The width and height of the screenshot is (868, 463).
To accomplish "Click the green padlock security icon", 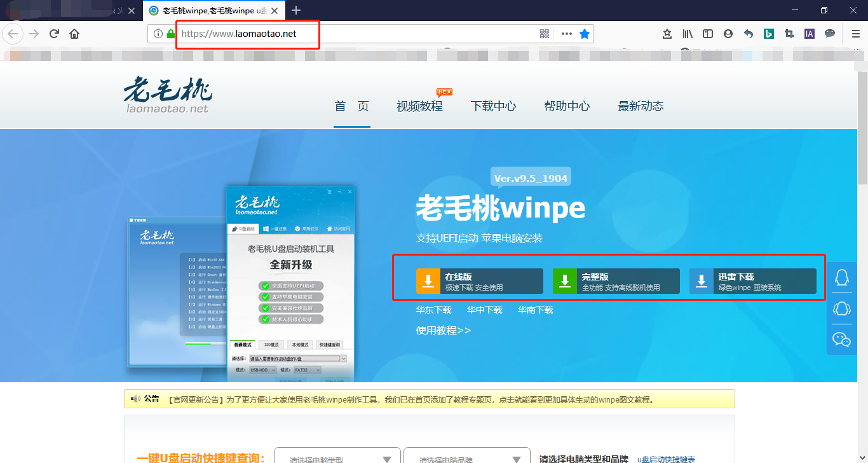I will pyautogui.click(x=170, y=34).
